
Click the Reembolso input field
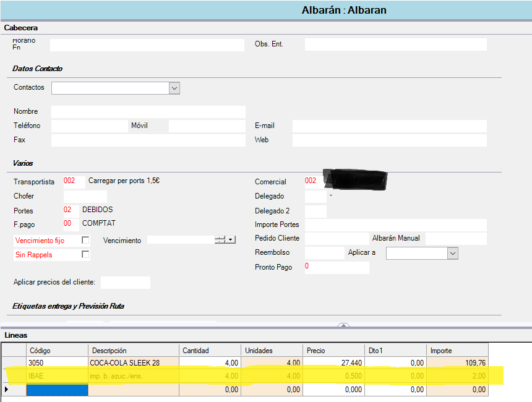(324, 253)
